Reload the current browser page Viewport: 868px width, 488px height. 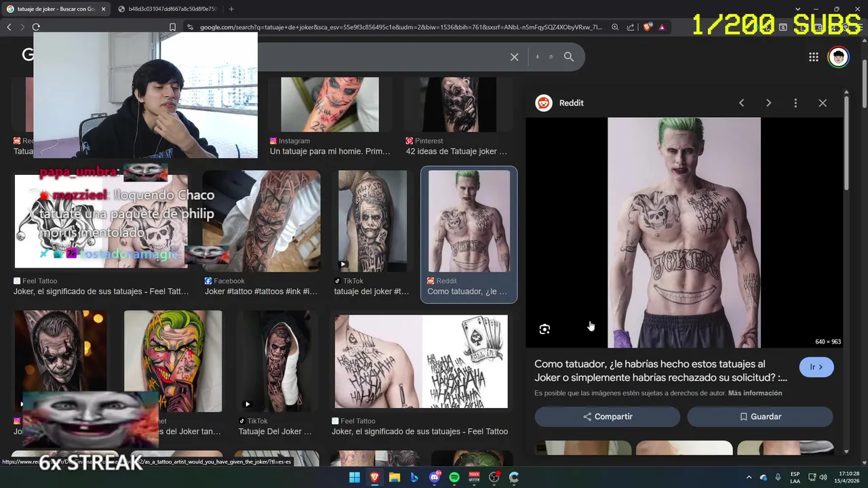36,27
